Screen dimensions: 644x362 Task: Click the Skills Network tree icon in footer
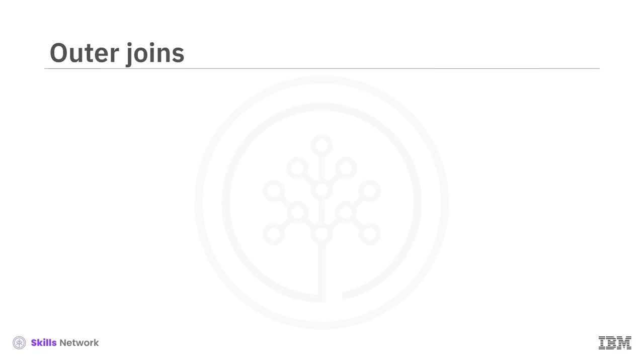point(19,343)
